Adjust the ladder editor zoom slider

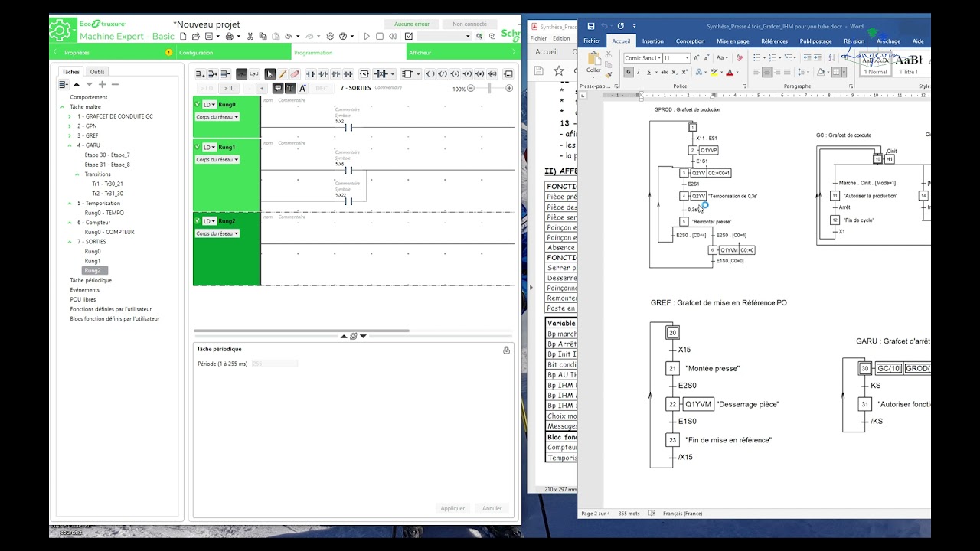pyautogui.click(x=490, y=88)
